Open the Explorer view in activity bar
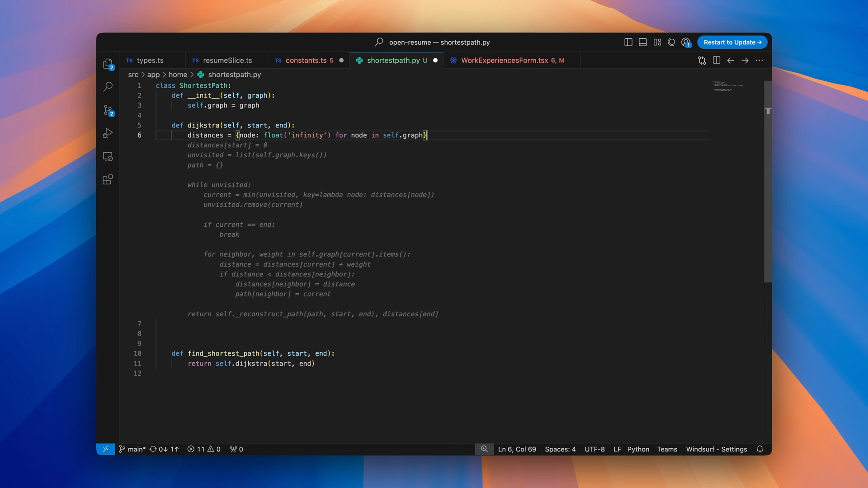This screenshot has height=488, width=868. pos(108,64)
